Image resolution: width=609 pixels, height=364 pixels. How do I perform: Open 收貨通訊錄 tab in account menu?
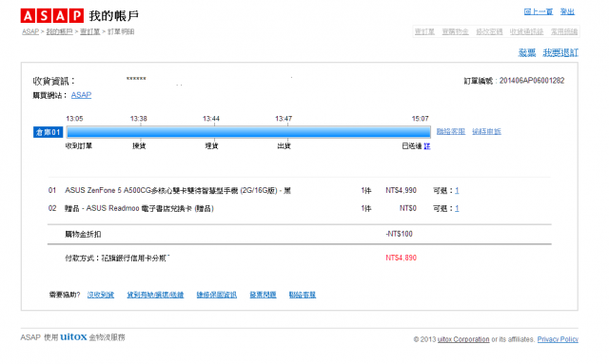526,31
